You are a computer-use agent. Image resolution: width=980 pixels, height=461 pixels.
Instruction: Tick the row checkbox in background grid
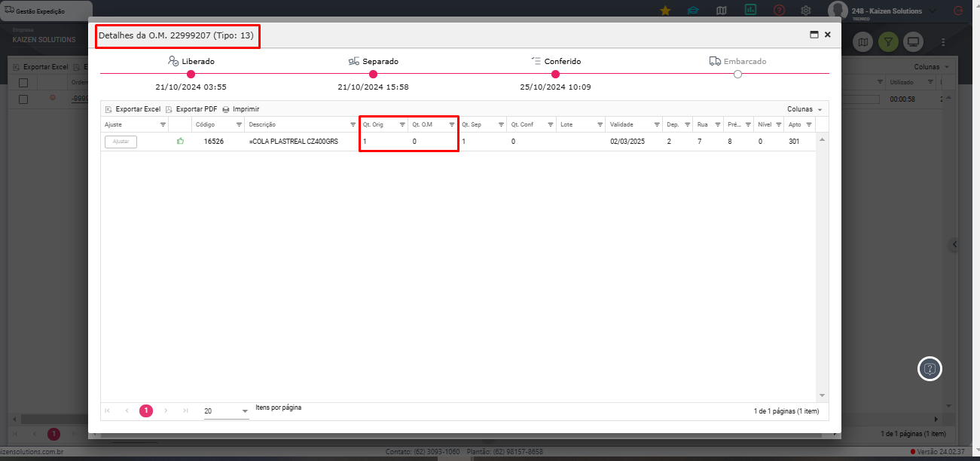[x=23, y=99]
